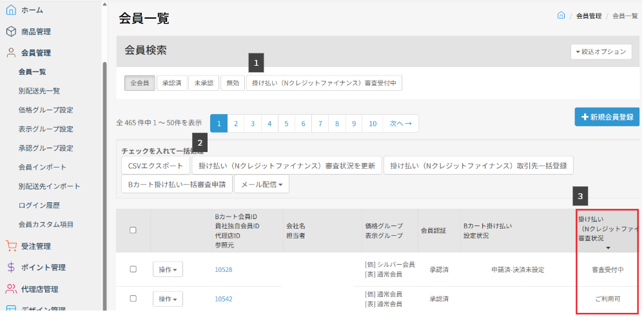The height and width of the screenshot is (317, 644).
Task: Click the 取引先一括登録 button
Action: point(478,166)
